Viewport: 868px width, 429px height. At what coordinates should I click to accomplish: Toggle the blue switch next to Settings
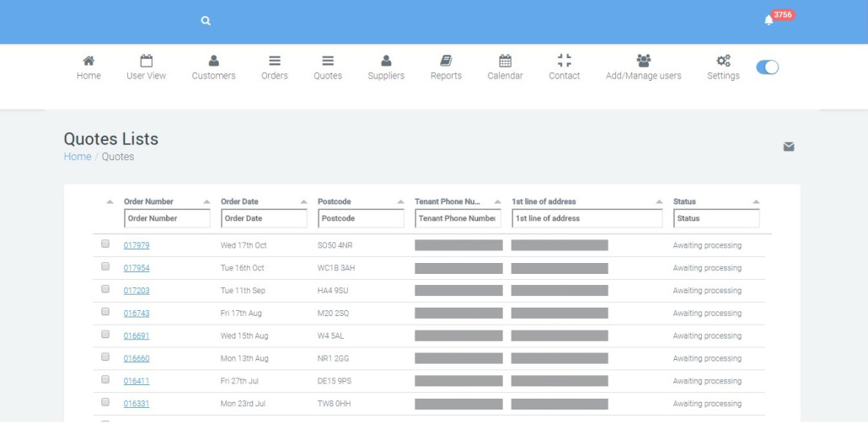coord(767,67)
